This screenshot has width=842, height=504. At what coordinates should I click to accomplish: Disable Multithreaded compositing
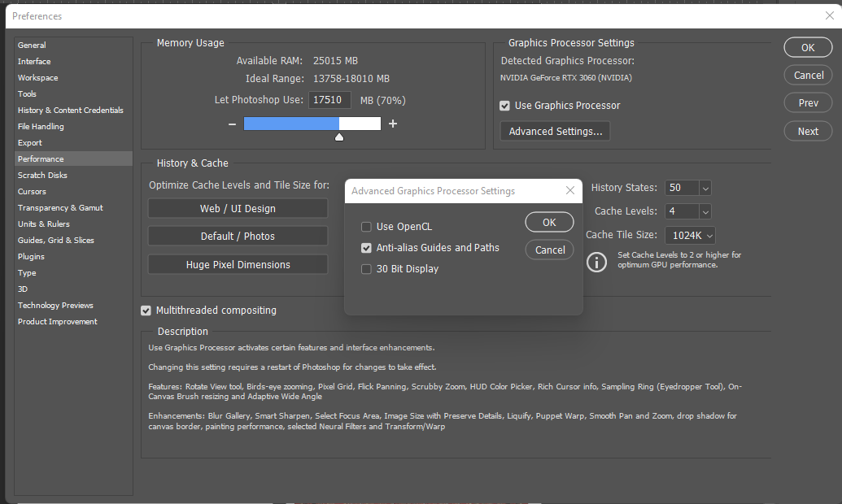tap(146, 310)
